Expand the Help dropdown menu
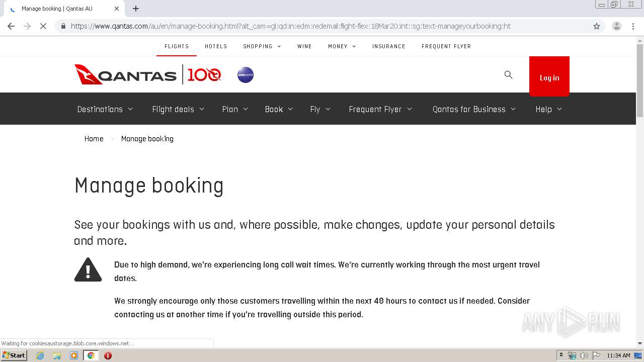The image size is (644, 362). (548, 109)
